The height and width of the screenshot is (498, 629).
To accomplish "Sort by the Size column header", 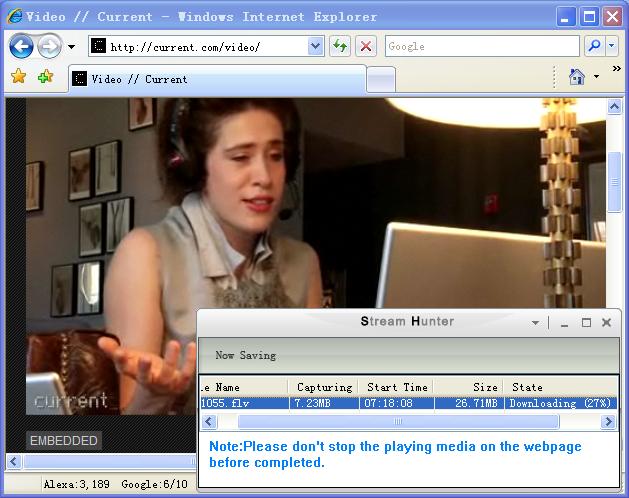I will 469,387.
